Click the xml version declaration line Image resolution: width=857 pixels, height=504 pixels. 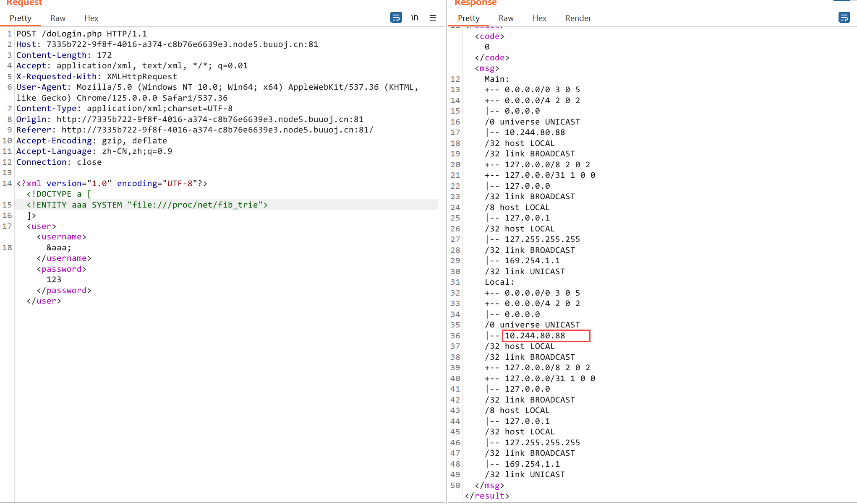[x=112, y=183]
